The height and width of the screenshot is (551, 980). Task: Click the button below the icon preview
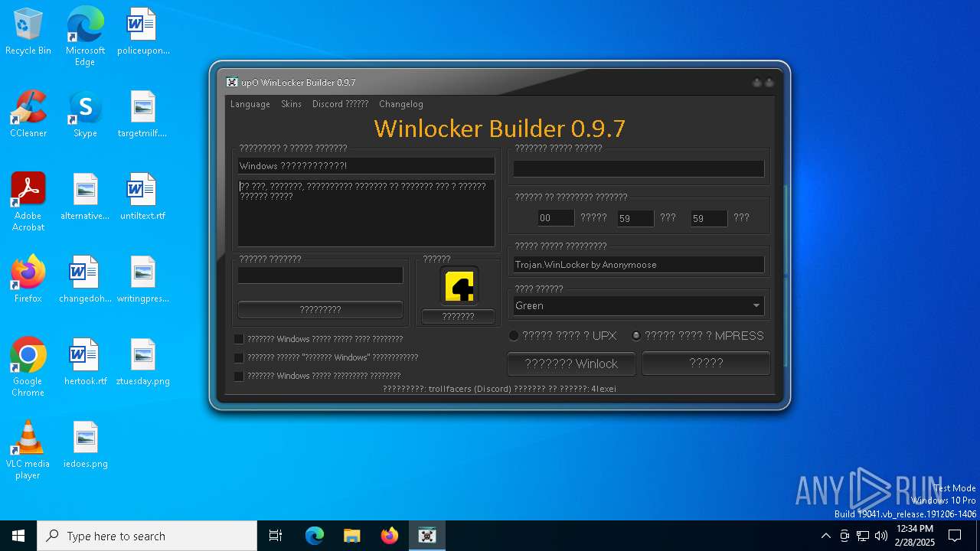(x=458, y=317)
